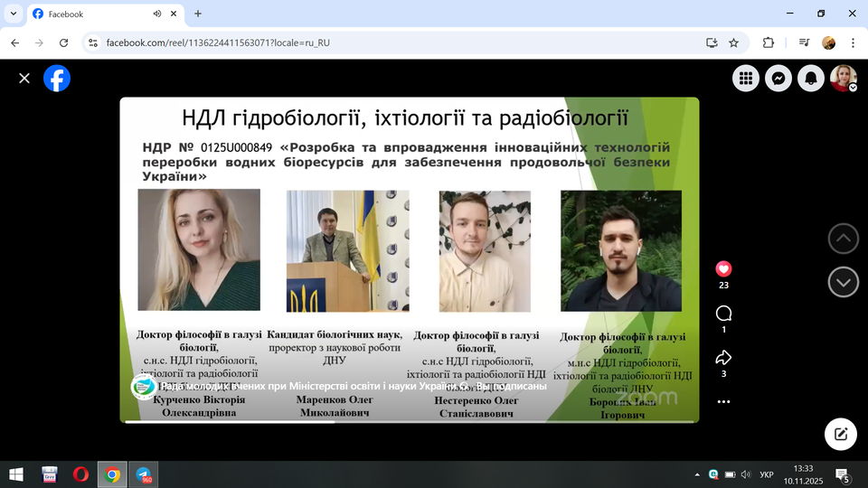The width and height of the screenshot is (868, 488).
Task: Select the Facebook browser tab
Action: tap(90, 14)
